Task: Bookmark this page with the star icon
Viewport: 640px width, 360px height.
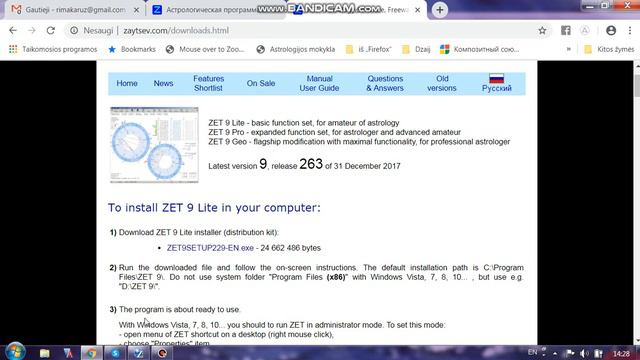Action: [542, 31]
